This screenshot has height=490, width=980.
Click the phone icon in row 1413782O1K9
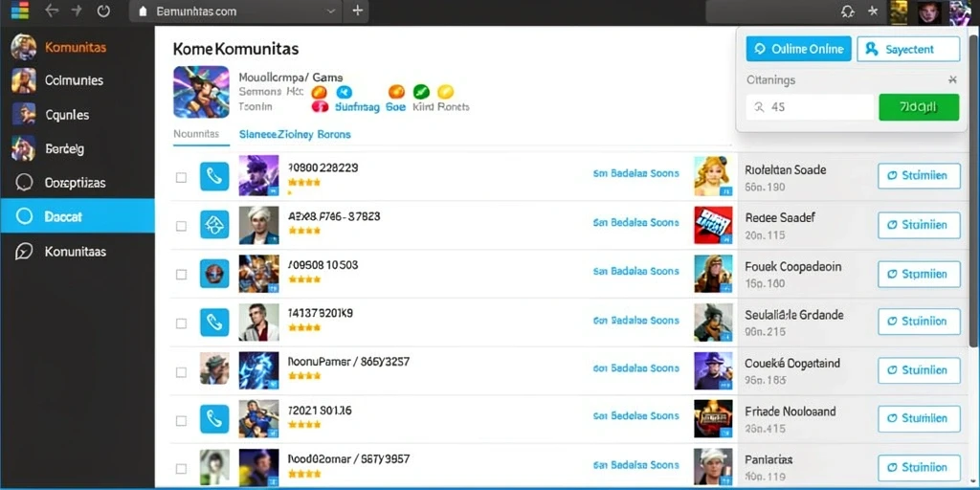214,322
